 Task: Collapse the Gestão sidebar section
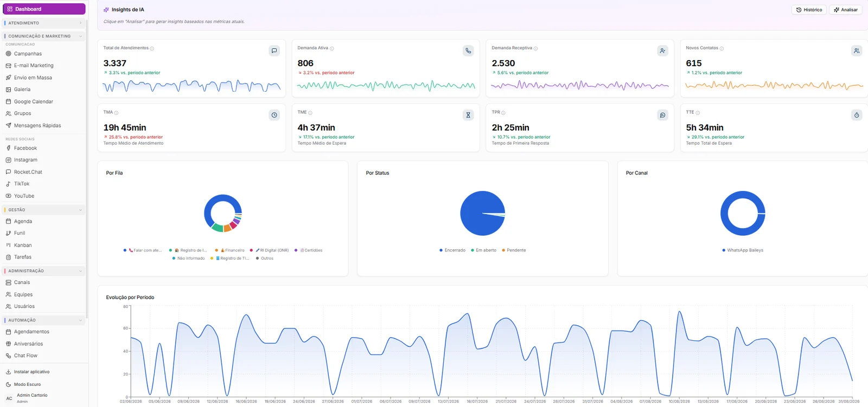pyautogui.click(x=44, y=210)
